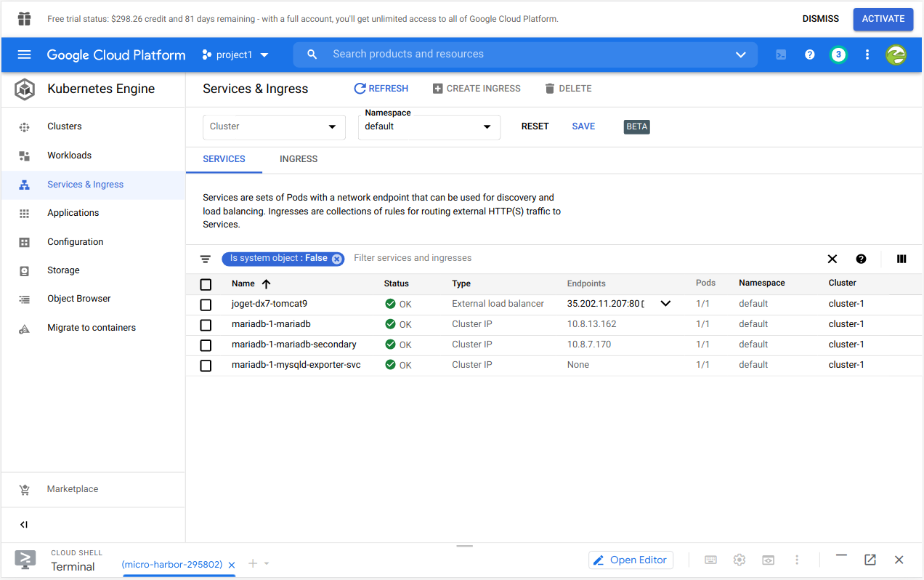
Task: Activate Cloud Shell from the top bar
Action: 781,55
